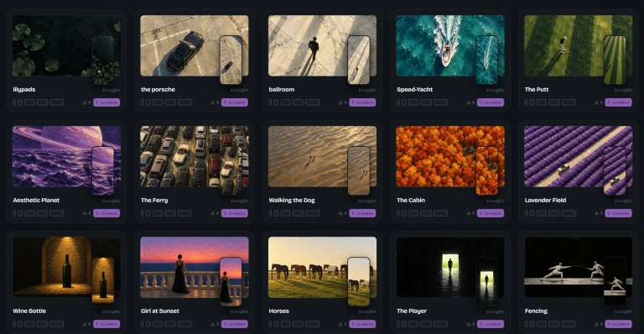Click the download icon on Walking the Dog card
644x334 pixels.
340,213
